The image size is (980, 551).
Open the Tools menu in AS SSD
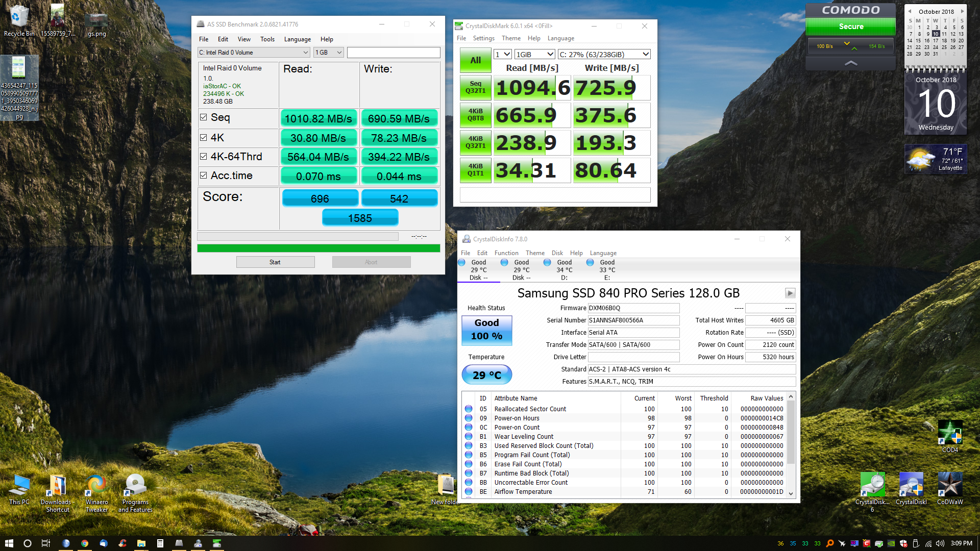267,39
